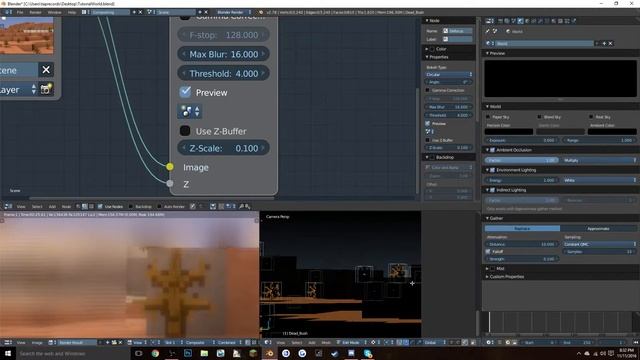This screenshot has width=640, height=360.
Task: Toggle Use Nodes in the node editor header
Action: pos(100,207)
